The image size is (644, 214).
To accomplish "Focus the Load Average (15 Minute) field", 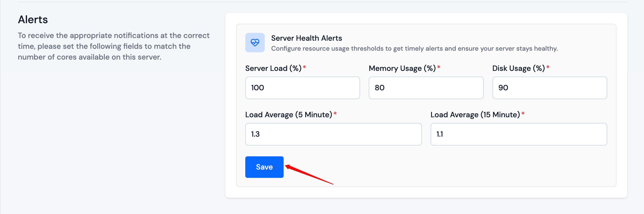I will (x=518, y=134).
